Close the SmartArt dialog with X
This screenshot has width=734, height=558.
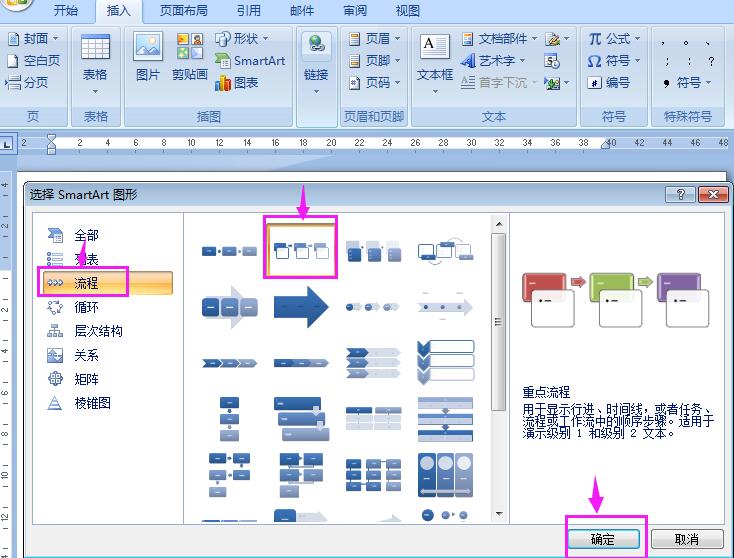tap(713, 194)
